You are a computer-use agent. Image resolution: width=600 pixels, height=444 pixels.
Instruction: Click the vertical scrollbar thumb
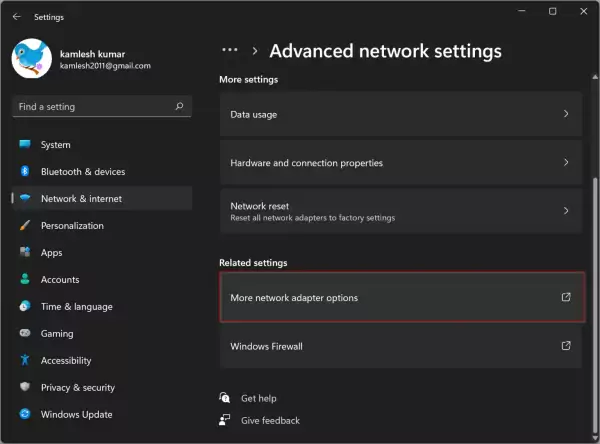point(595,304)
